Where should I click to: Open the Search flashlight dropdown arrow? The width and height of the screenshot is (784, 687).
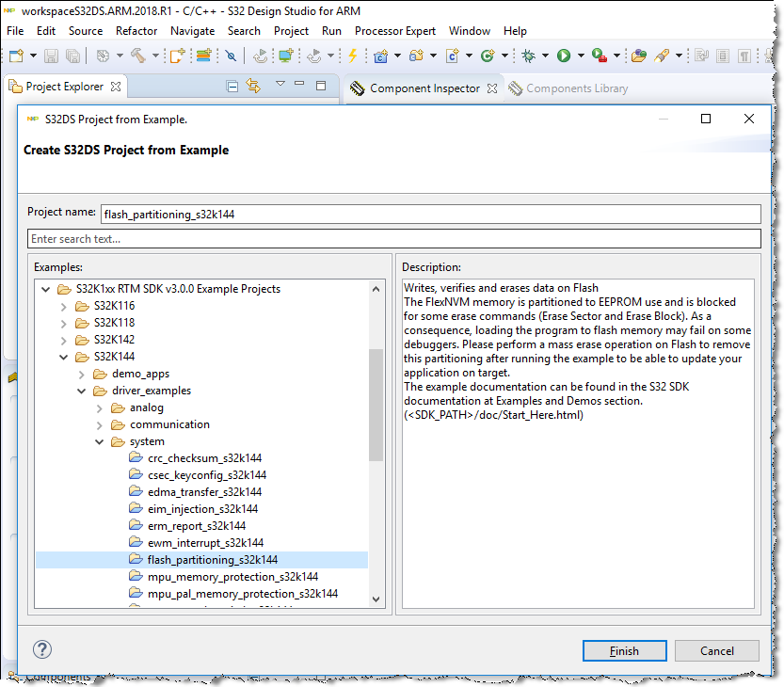(679, 56)
